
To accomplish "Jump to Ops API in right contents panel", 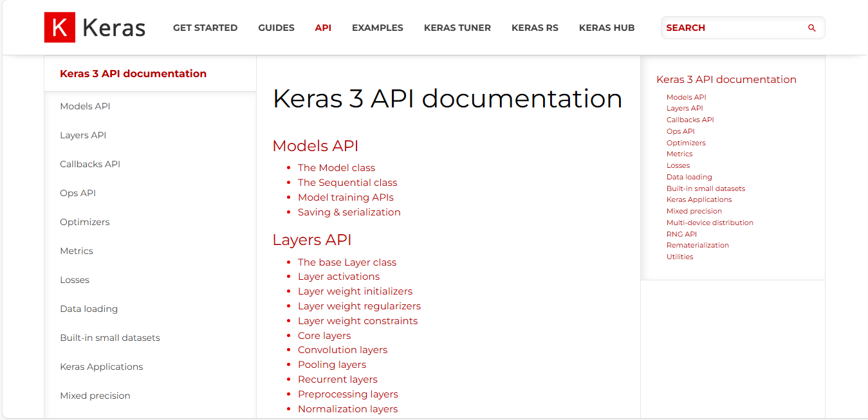I will coord(681,131).
